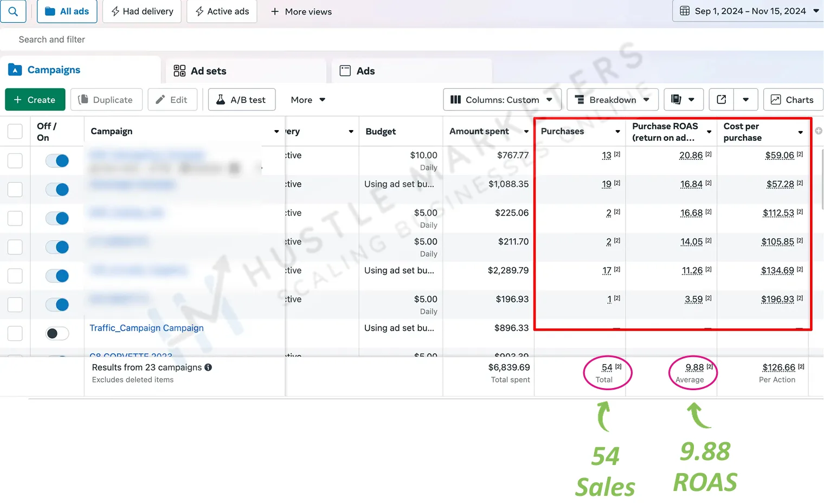824x504 pixels.
Task: Click the add column plus icon
Action: point(819,131)
